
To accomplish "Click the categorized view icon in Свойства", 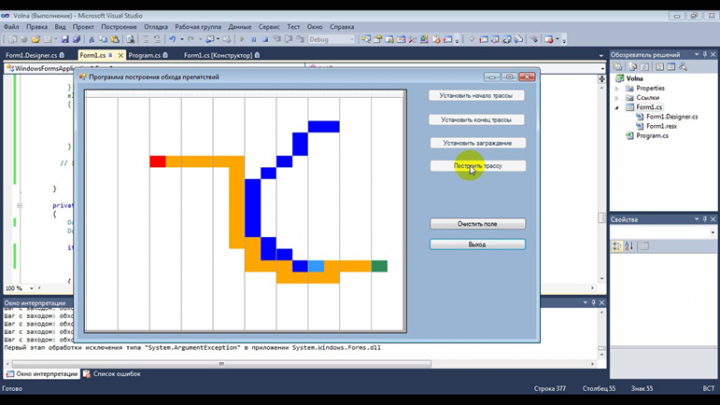I will [617, 246].
